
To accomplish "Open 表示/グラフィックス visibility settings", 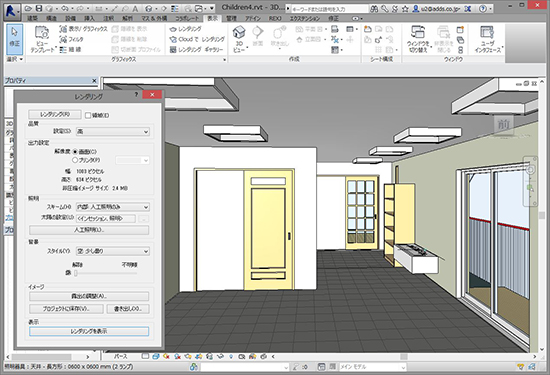I will tap(83, 29).
